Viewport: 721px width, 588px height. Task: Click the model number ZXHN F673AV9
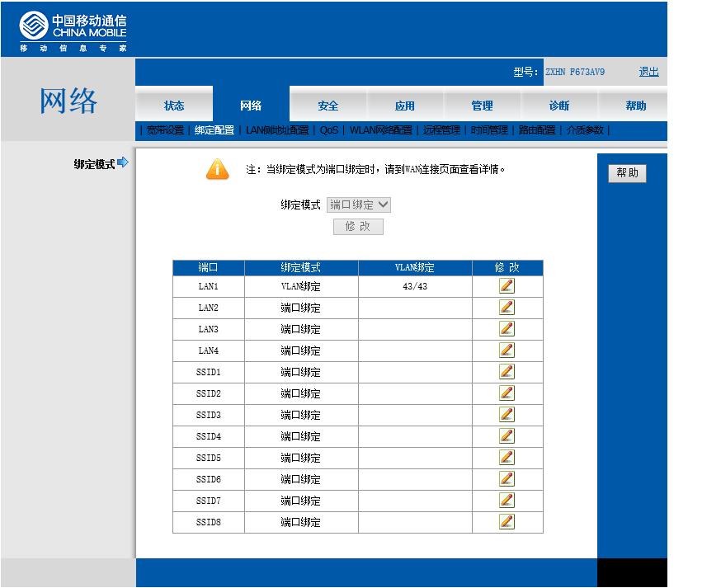(x=575, y=72)
